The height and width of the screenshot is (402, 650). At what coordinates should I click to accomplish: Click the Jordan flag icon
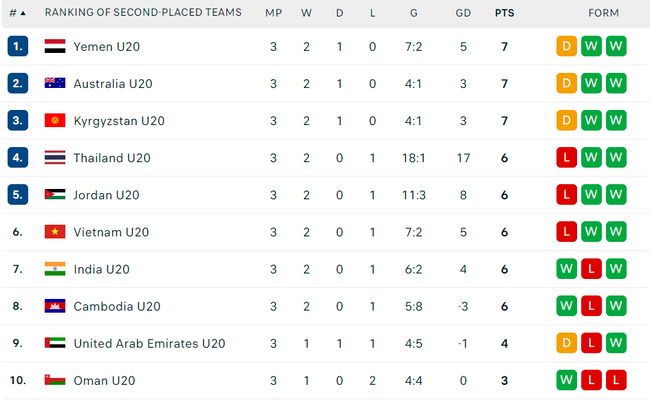(x=55, y=195)
